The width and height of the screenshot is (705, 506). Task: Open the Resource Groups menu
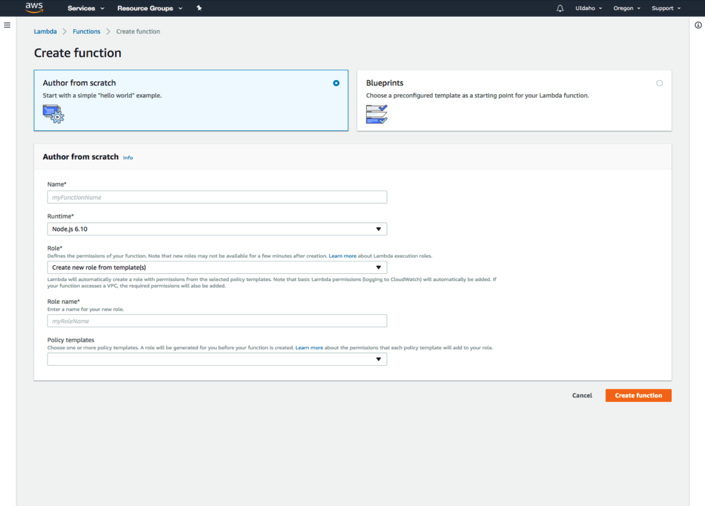149,8
